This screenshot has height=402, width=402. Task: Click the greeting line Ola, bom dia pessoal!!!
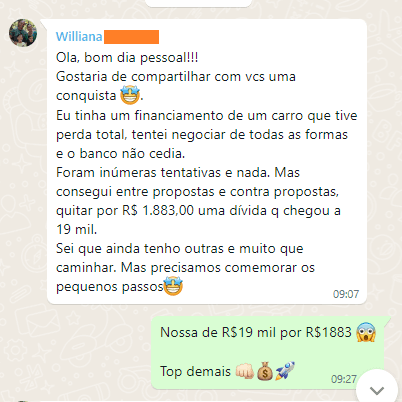(x=127, y=58)
